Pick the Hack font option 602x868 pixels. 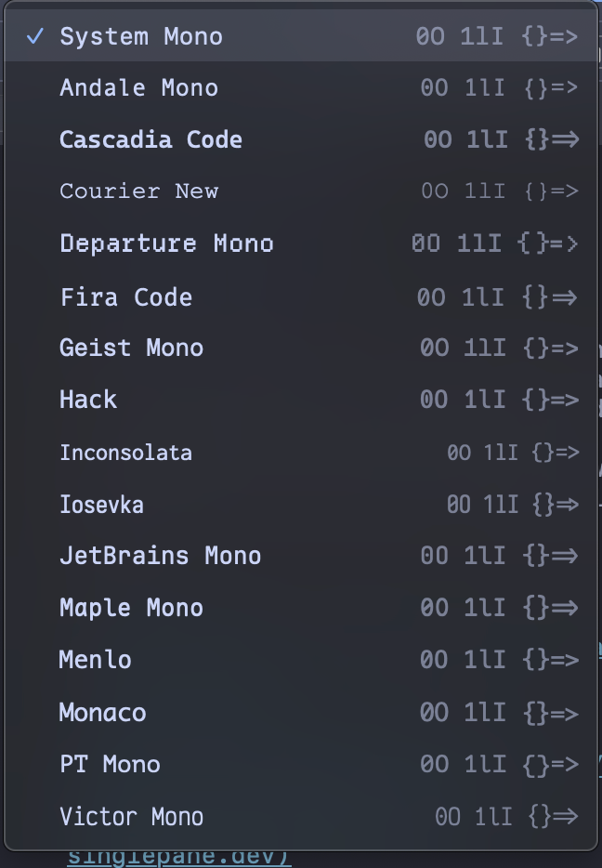[x=87, y=400]
